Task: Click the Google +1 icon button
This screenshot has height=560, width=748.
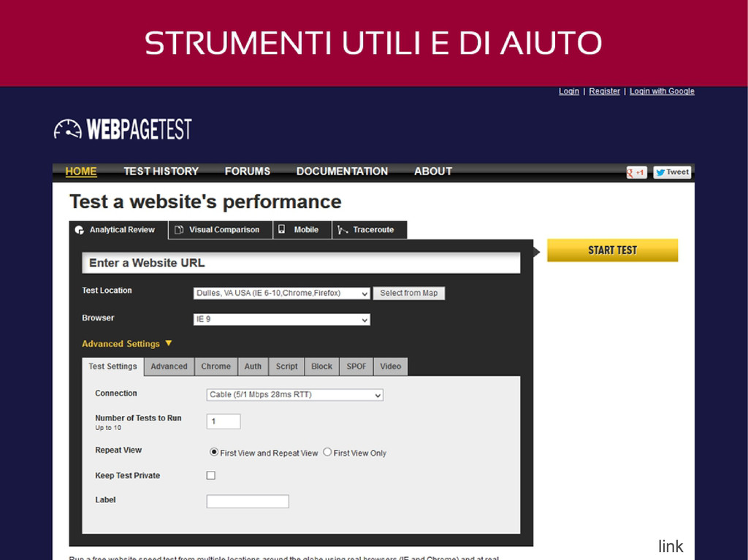Action: (636, 172)
